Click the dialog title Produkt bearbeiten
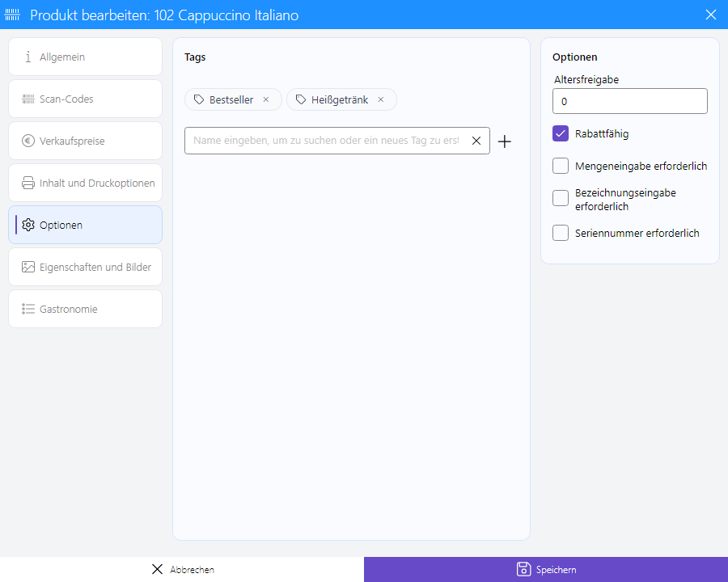Viewport: 728px width, 582px height. [164, 15]
